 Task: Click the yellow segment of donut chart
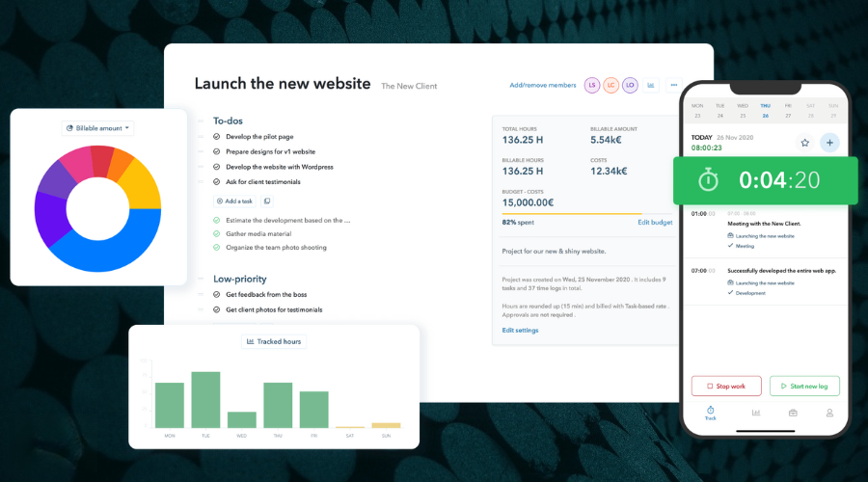point(141,186)
